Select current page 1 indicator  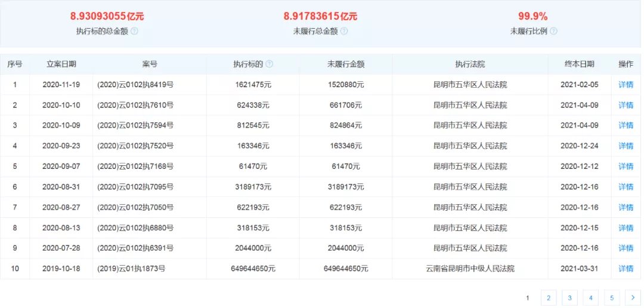click(528, 298)
